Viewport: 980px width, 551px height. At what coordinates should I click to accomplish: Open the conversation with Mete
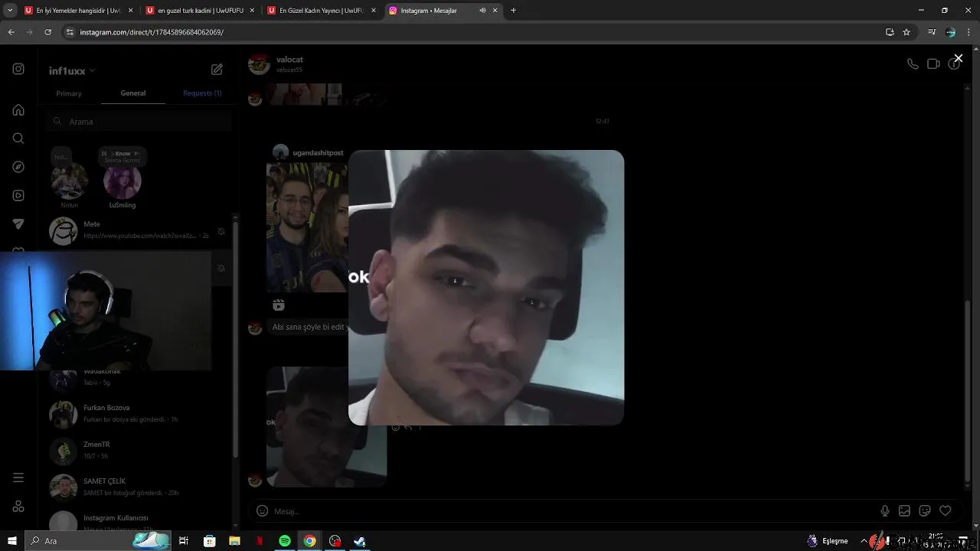tap(138, 230)
